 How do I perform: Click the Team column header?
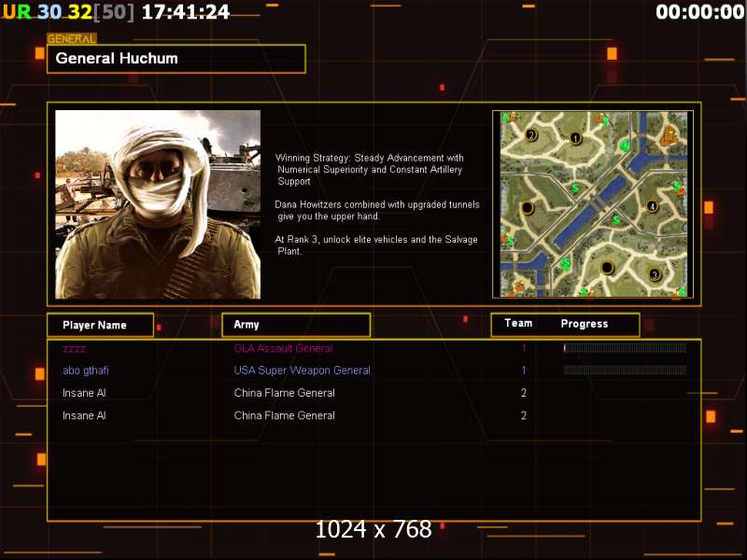518,323
